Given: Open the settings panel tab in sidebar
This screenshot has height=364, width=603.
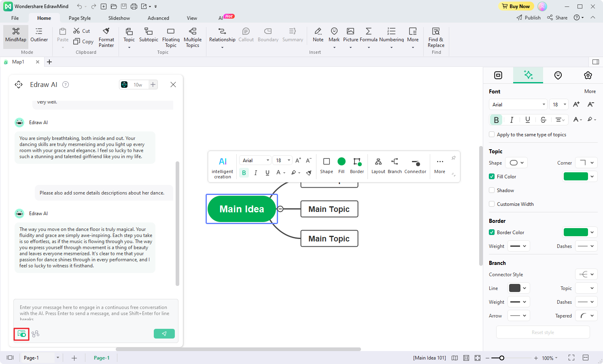Looking at the screenshot, I should click(588, 75).
